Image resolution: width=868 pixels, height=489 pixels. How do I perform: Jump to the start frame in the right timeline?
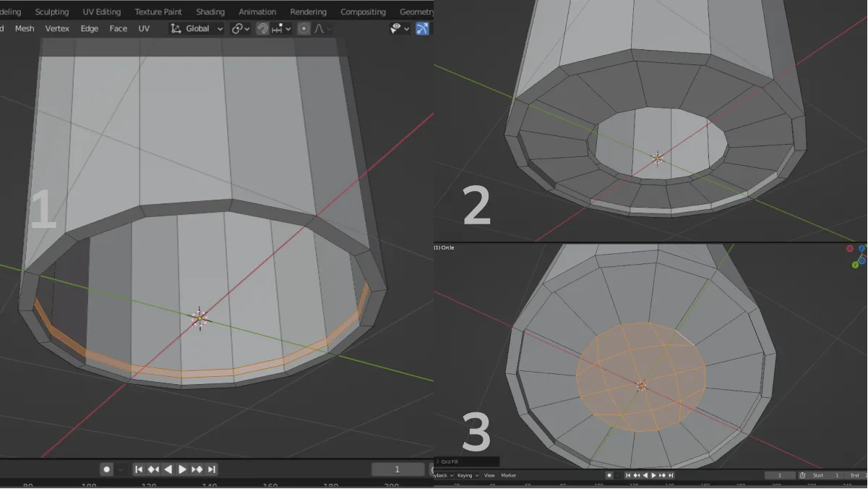coord(628,475)
